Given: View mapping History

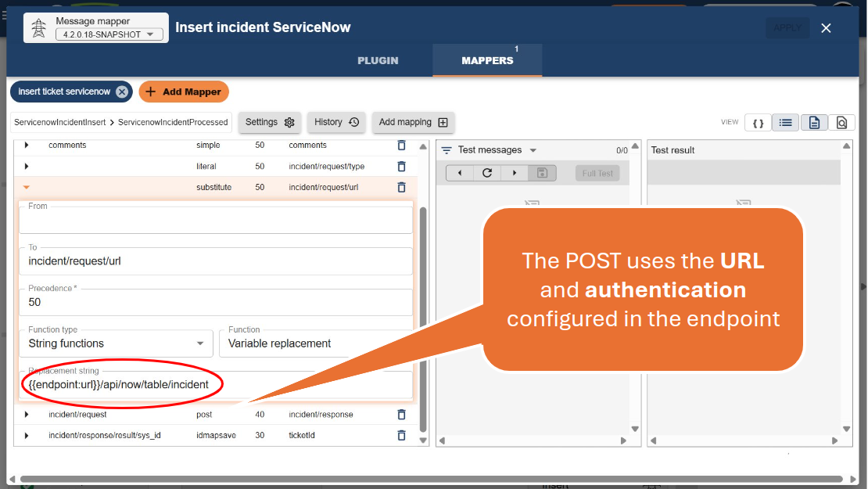Looking at the screenshot, I should [335, 122].
